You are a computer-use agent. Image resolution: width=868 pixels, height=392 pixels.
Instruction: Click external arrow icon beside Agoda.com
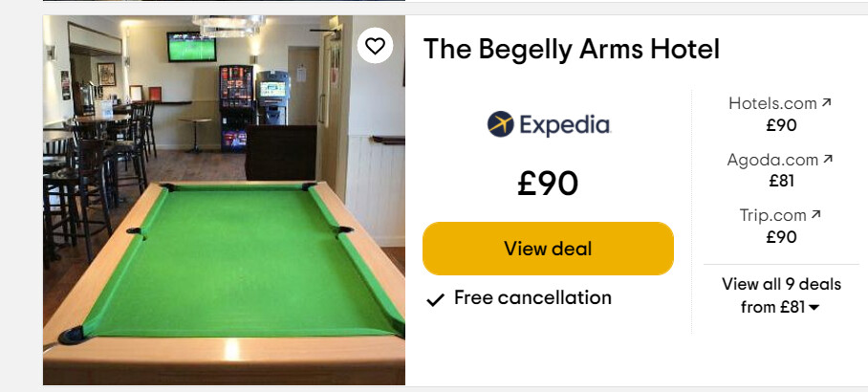point(828,160)
